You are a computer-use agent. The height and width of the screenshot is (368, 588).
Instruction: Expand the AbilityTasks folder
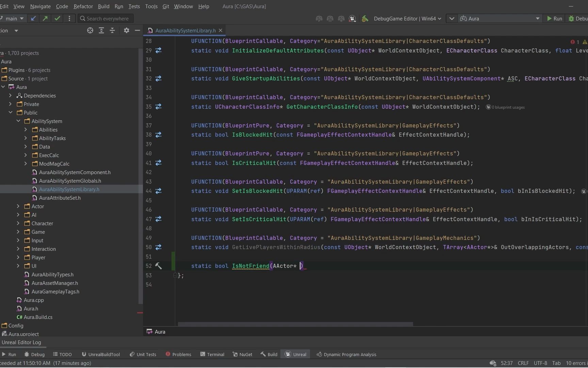(x=26, y=138)
